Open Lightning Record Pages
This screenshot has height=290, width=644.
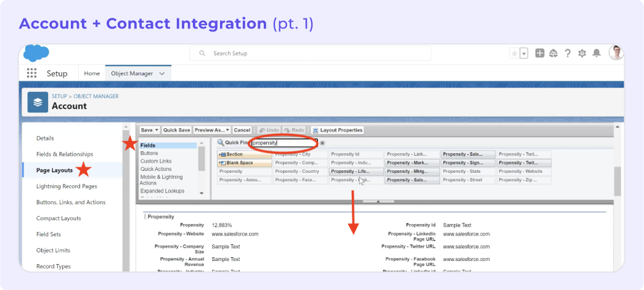[x=67, y=186]
